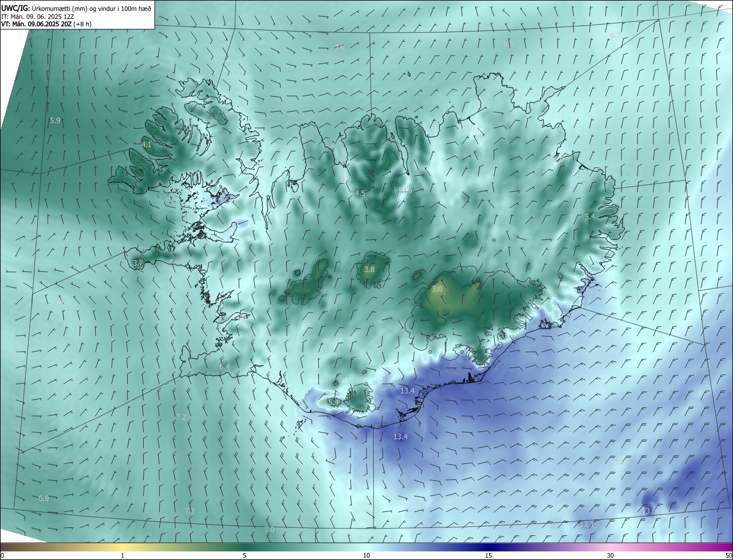Click the color scale tick label 5
This screenshot has height=560, width=733.
(x=245, y=555)
